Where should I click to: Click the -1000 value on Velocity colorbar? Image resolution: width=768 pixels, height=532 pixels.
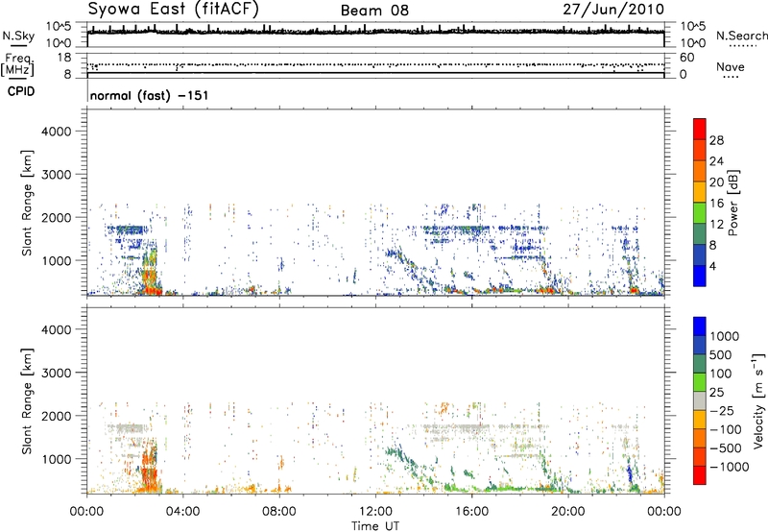[x=729, y=467]
